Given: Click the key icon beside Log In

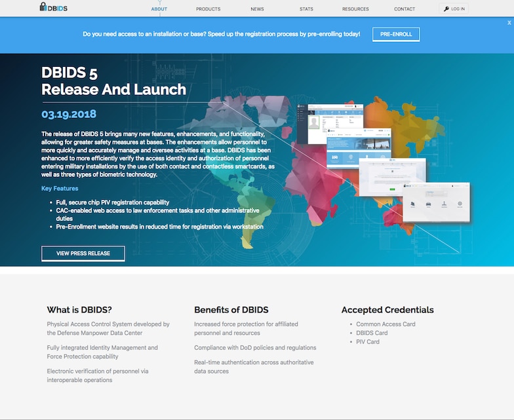Looking at the screenshot, I should point(446,9).
